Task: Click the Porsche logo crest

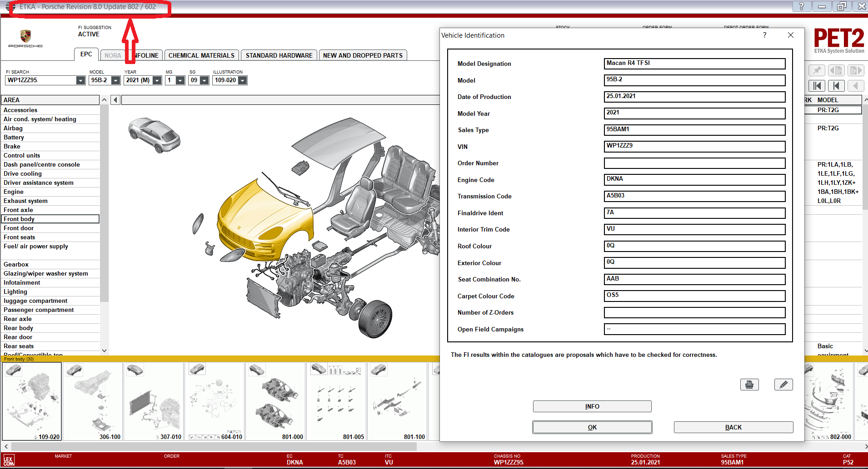Action: pos(25,36)
